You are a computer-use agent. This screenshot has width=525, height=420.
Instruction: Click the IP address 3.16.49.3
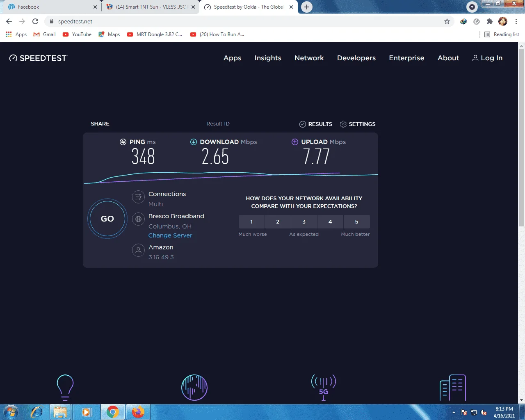click(161, 257)
